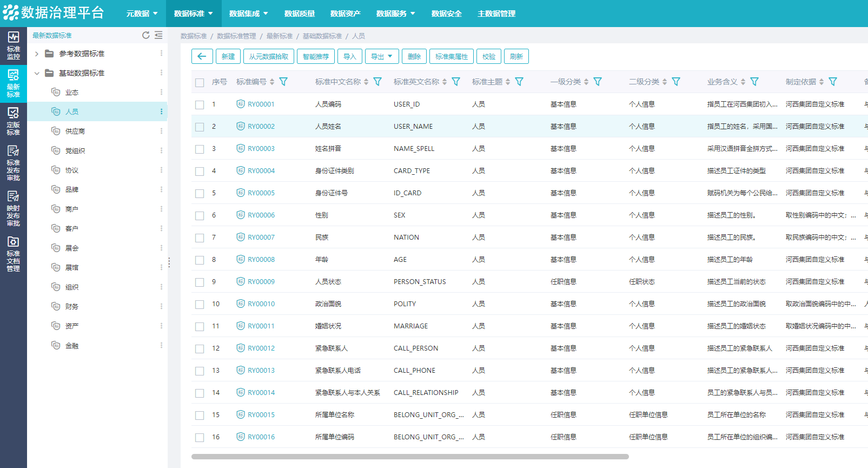Screen dimensions: 868x468
Task: Open the 元数据 top menu
Action: (142, 14)
